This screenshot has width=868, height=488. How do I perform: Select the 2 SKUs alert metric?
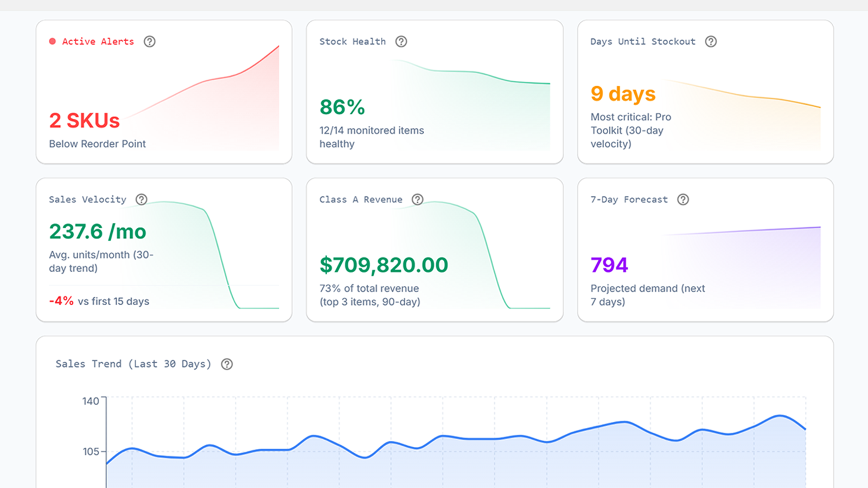[84, 121]
